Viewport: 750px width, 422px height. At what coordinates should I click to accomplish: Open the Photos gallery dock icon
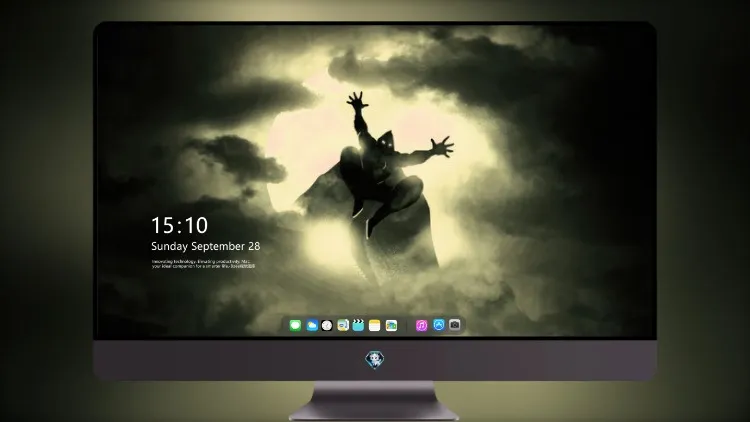pyautogui.click(x=391, y=325)
